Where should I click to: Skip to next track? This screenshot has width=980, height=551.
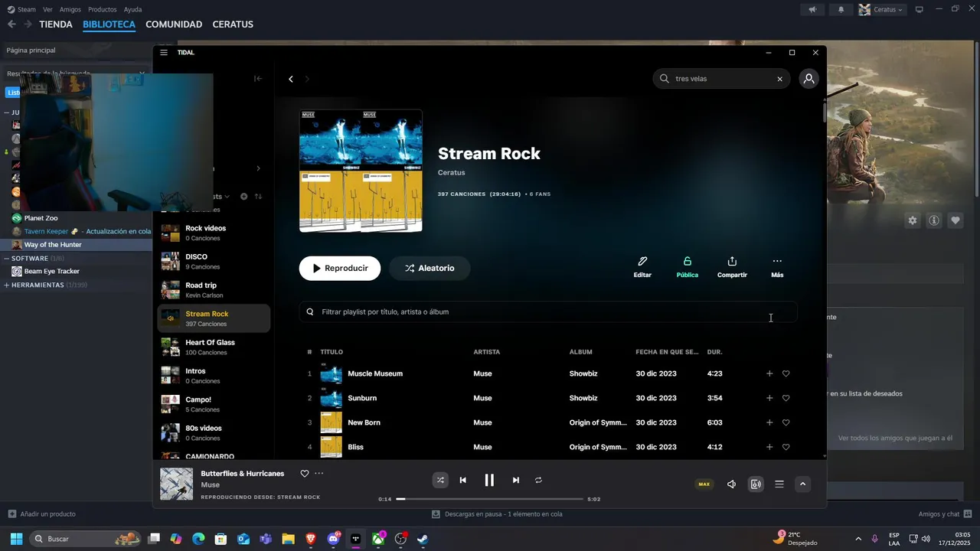click(x=516, y=480)
